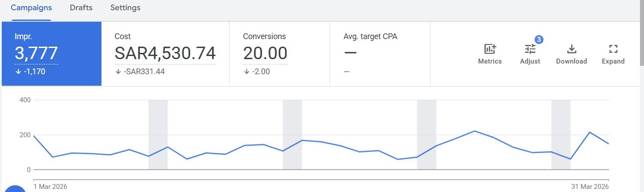Image resolution: width=644 pixels, height=192 pixels.
Task: Click the 31 Mar 2026 end date label
Action: pos(590,187)
